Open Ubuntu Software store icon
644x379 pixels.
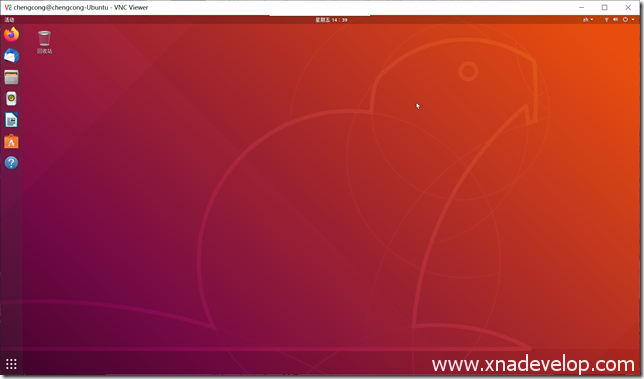(12, 142)
